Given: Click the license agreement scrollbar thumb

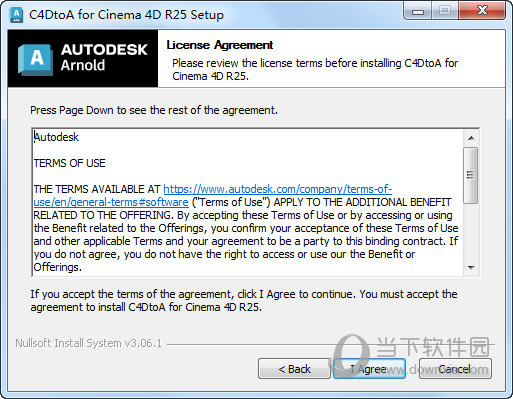Looking at the screenshot, I should click(471, 175).
